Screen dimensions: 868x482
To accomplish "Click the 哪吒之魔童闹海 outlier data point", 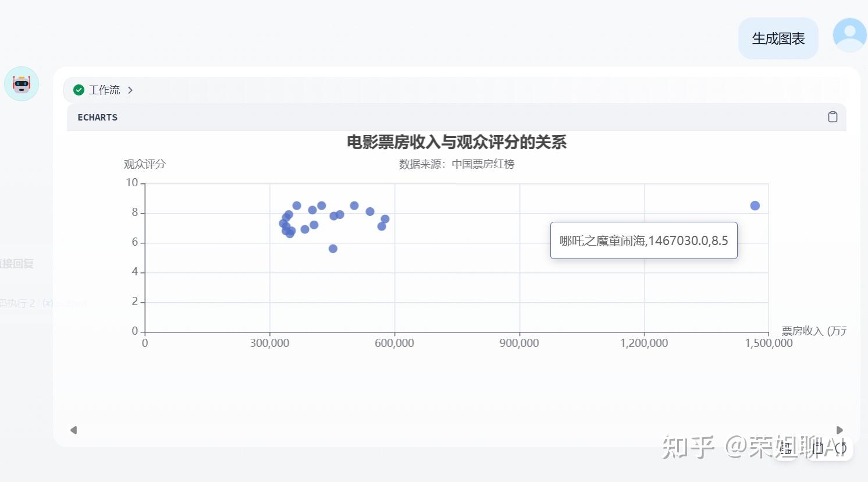I will [755, 205].
